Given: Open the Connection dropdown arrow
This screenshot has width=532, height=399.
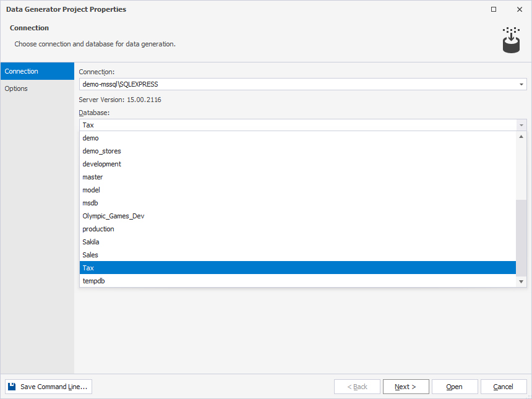Looking at the screenshot, I should click(521, 84).
